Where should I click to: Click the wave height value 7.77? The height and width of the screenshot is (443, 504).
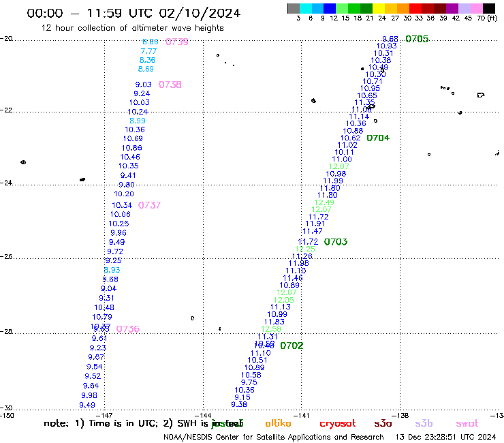148,51
